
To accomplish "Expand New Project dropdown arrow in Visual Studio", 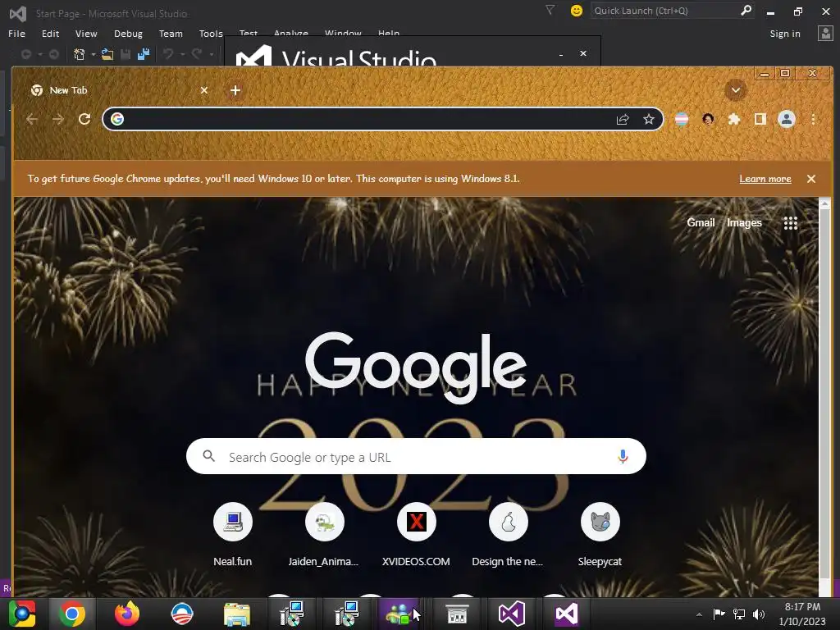I will pyautogui.click(x=94, y=55).
